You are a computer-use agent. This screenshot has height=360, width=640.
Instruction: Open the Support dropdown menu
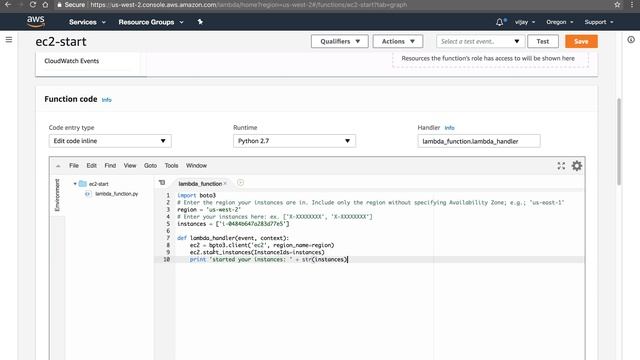click(599, 22)
